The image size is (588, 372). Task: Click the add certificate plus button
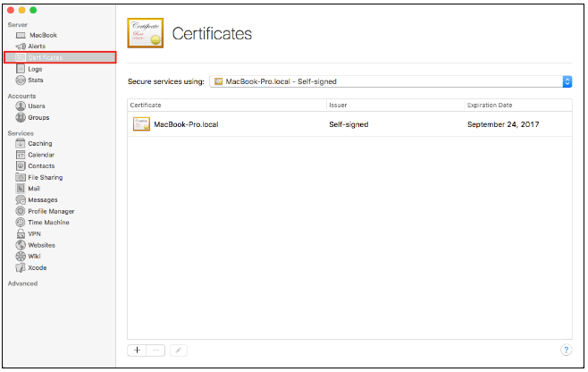[x=137, y=350]
